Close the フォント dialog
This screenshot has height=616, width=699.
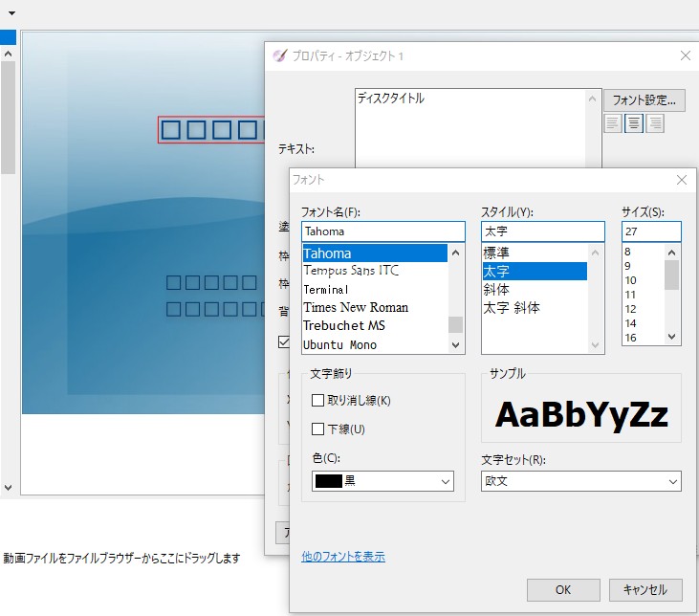[681, 180]
